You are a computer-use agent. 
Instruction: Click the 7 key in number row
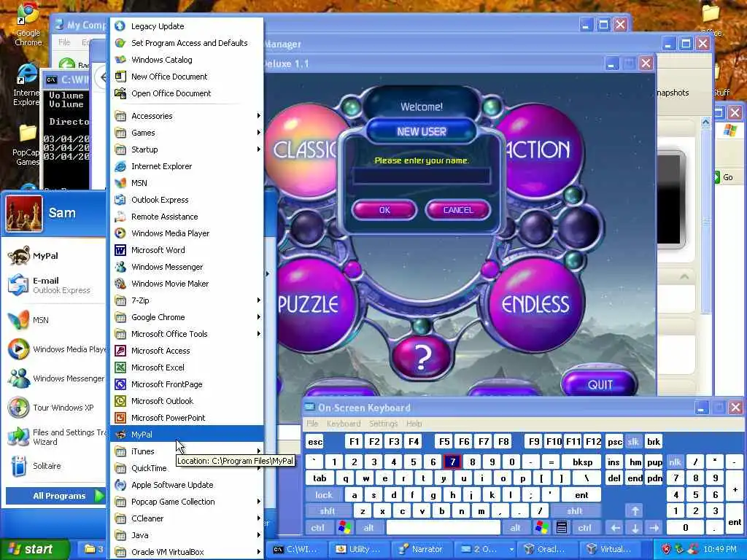click(452, 462)
